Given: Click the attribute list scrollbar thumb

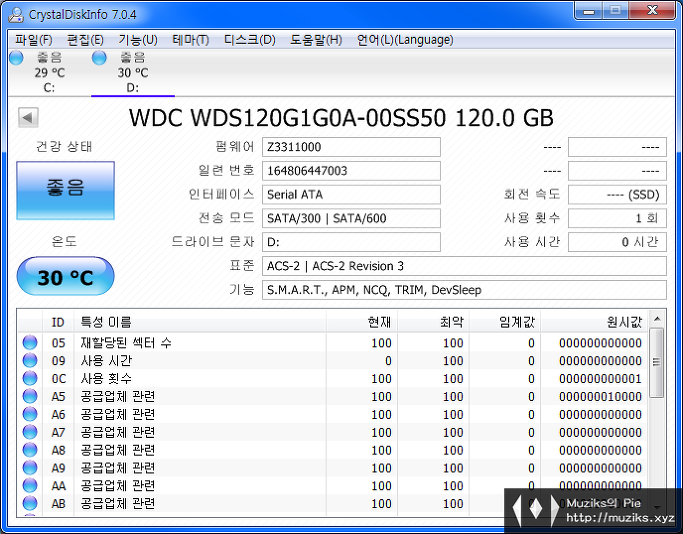Looking at the screenshot, I should click(657, 362).
